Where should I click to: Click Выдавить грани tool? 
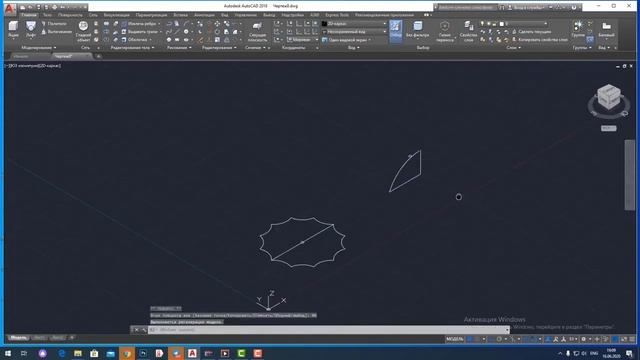click(x=141, y=32)
